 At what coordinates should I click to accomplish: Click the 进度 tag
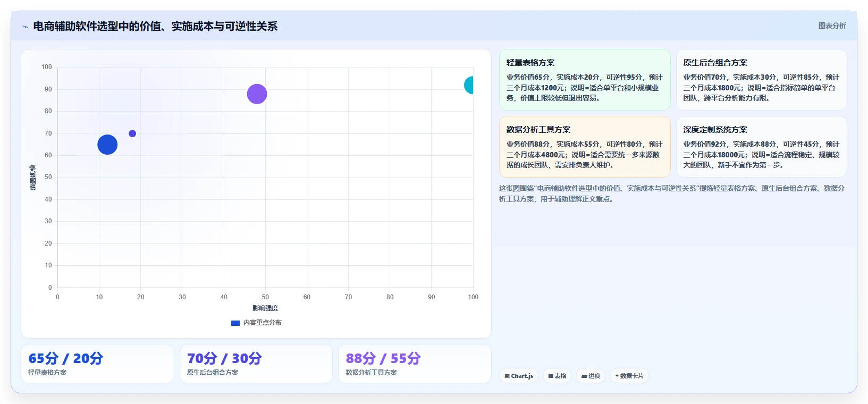(x=591, y=376)
